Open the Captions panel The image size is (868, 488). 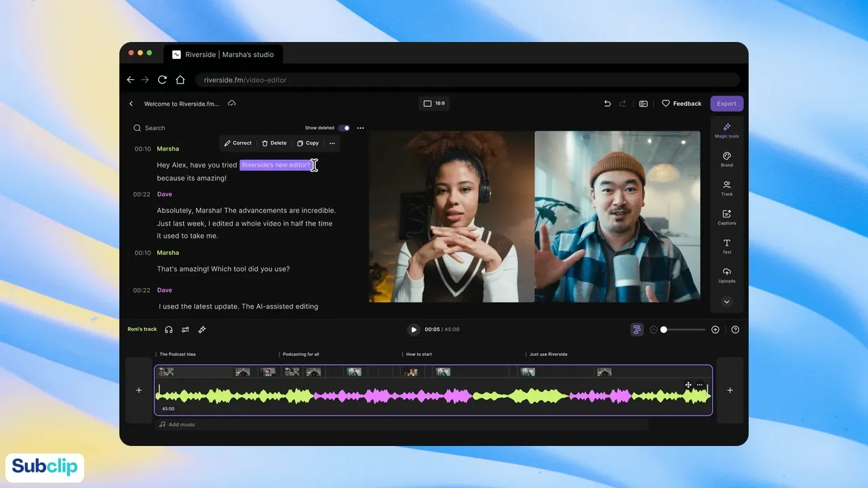point(727,218)
